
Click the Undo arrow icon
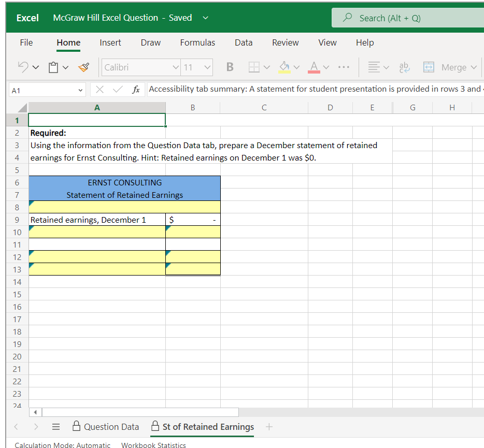tap(23, 67)
